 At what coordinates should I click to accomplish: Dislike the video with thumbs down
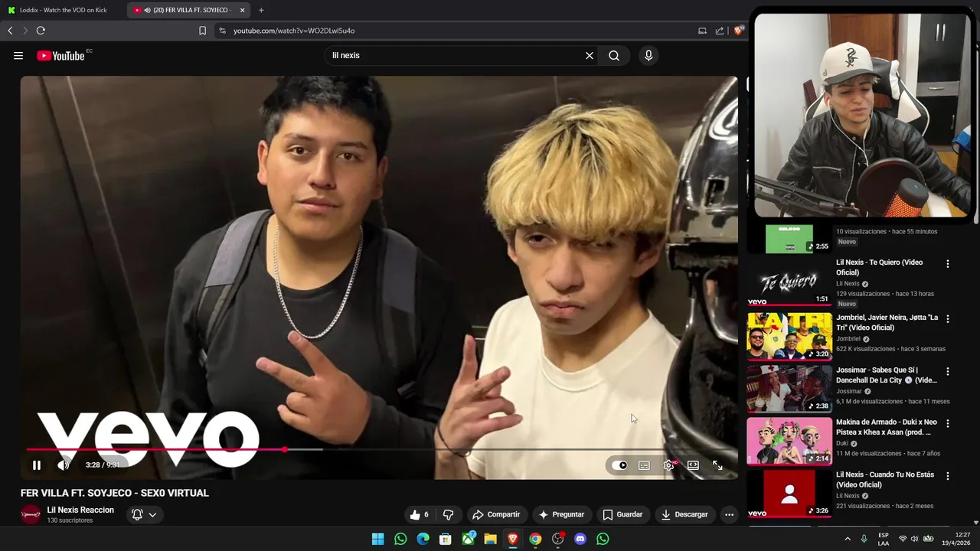click(x=449, y=515)
